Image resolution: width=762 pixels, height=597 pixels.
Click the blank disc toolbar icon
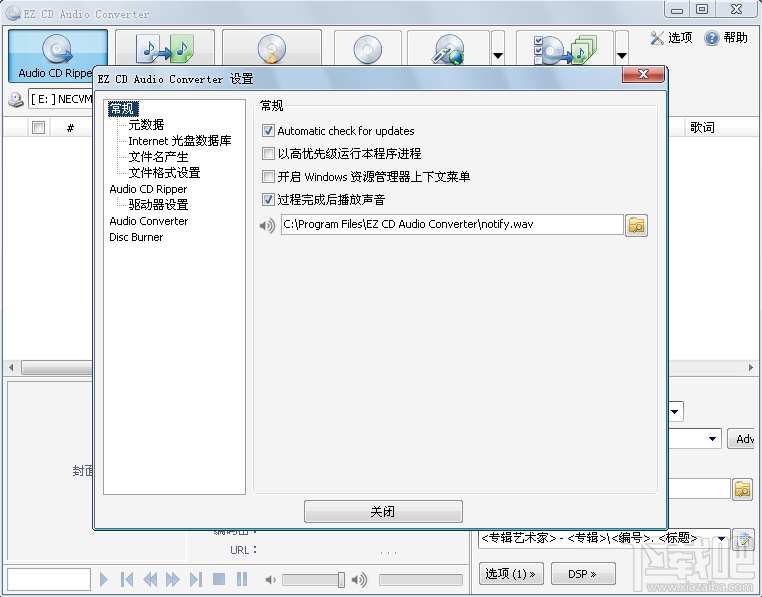(368, 49)
